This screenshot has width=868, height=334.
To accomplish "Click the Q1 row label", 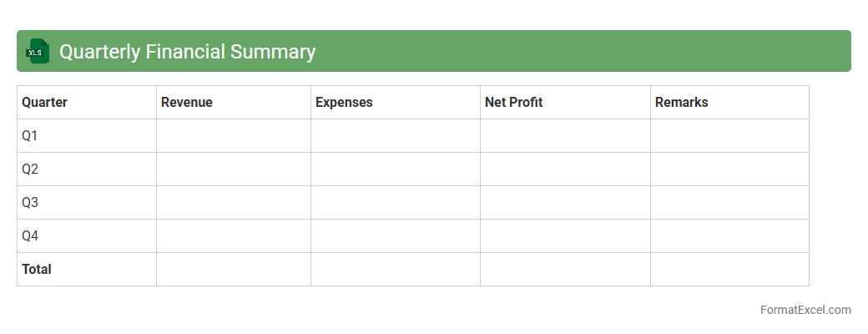I will [x=30, y=136].
